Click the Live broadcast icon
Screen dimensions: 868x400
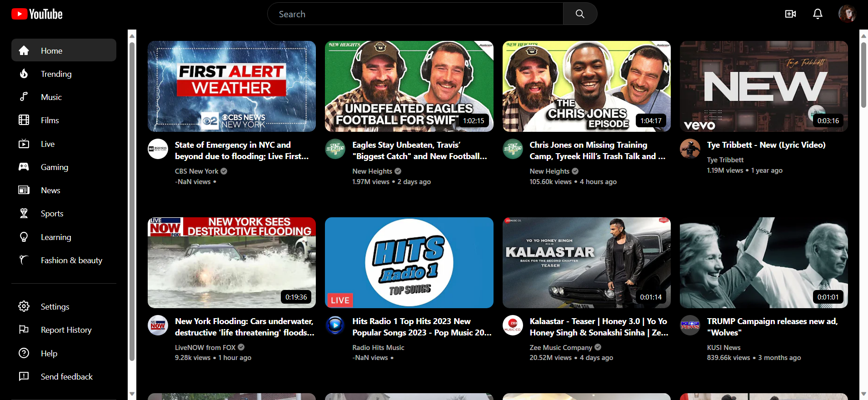24,144
